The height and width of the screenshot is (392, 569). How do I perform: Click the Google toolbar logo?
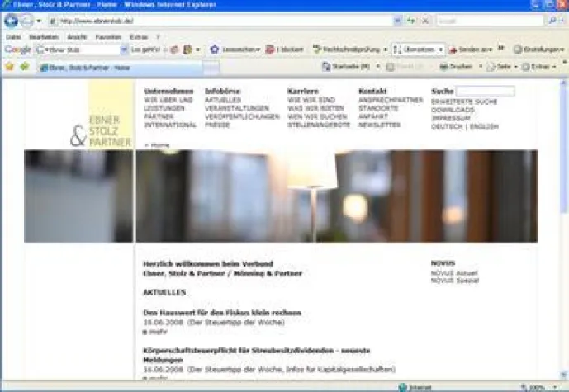click(18, 50)
